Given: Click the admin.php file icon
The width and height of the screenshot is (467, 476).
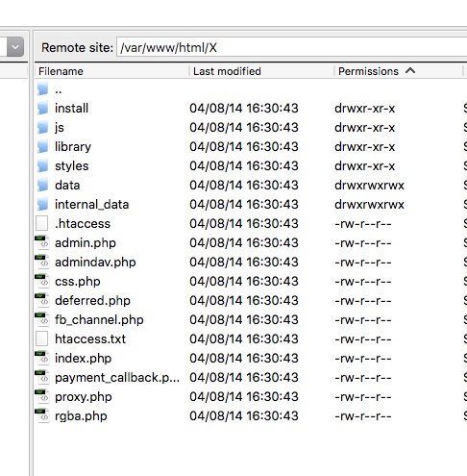Looking at the screenshot, I should [42, 242].
